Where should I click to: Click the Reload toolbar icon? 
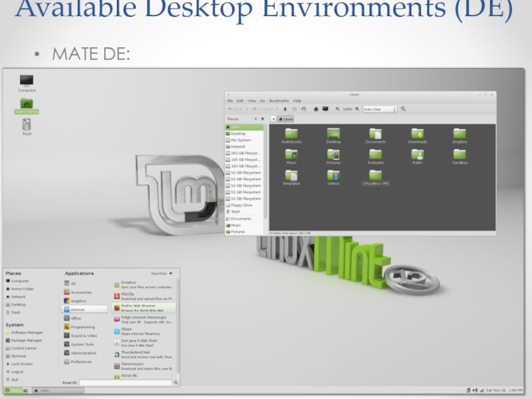[x=304, y=109]
